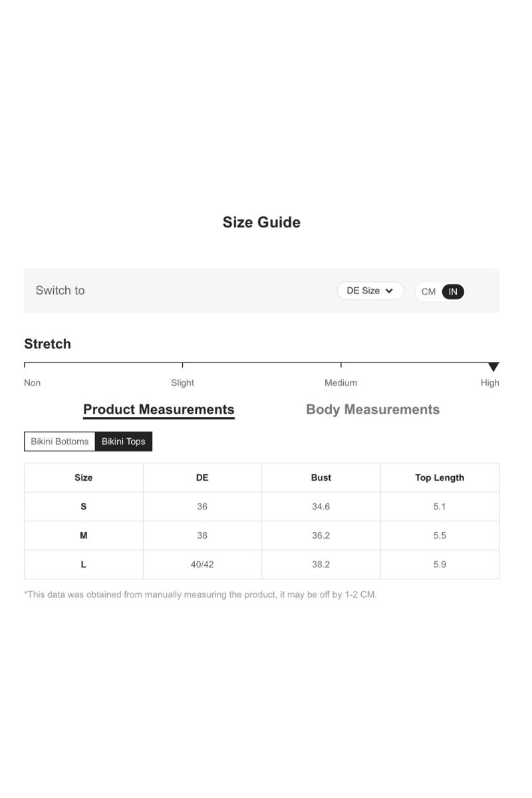Click the Bust column header

click(321, 477)
